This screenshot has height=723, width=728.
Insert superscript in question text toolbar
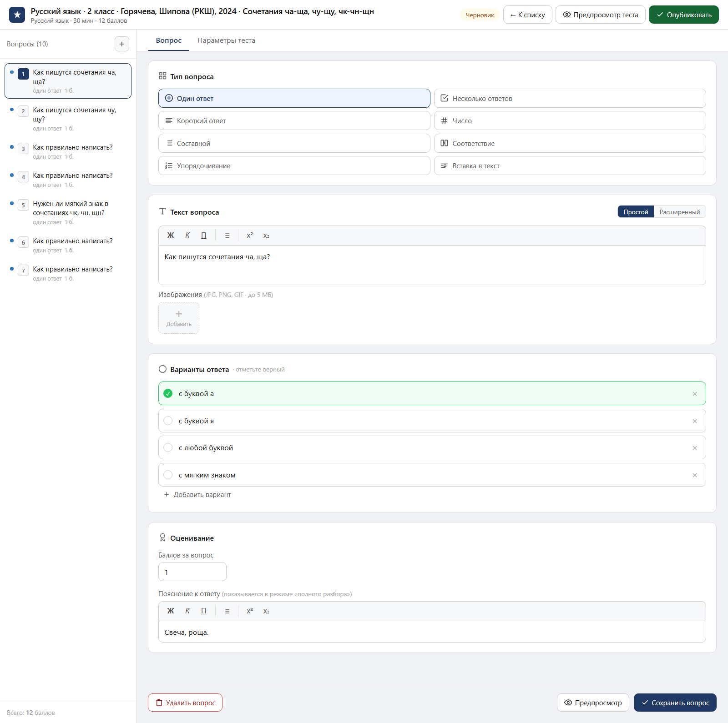250,236
